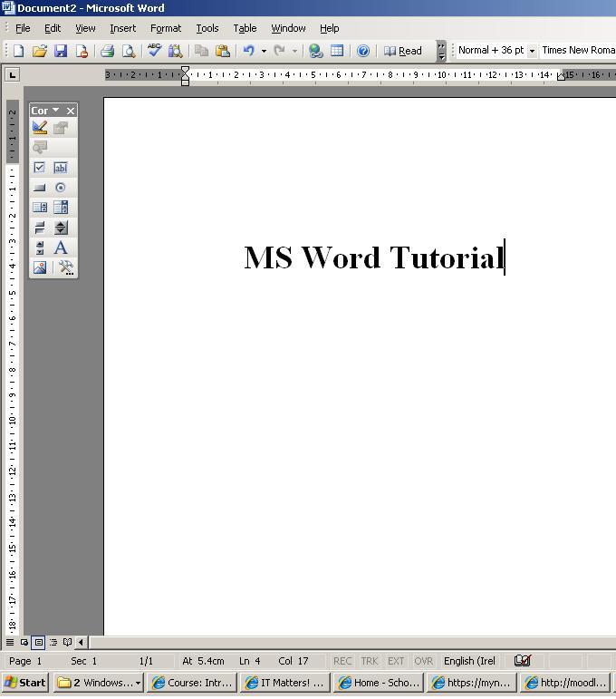Create a new blank document from toolbar
Screen dimensions: 616x699
[18, 51]
